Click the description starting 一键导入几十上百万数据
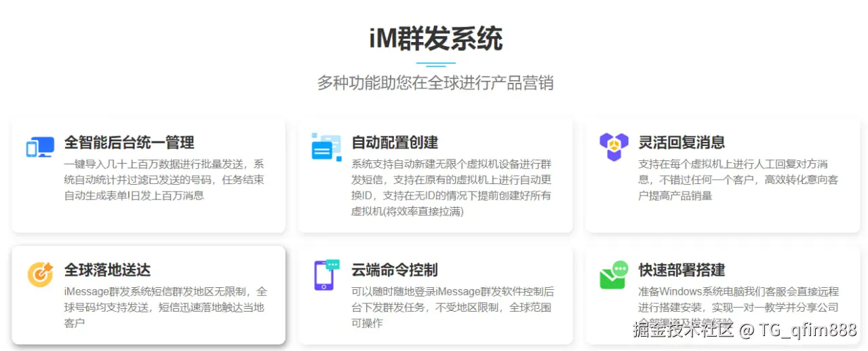Viewport: 868px width, 351px height. pyautogui.click(x=165, y=180)
